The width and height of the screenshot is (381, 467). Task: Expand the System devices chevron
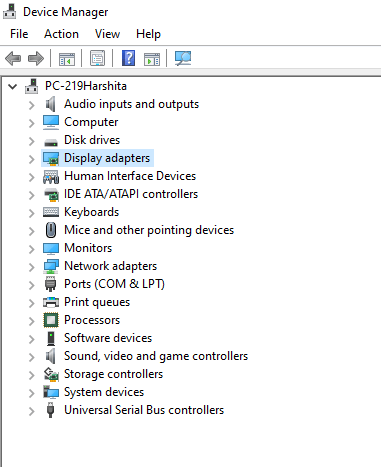pos(31,393)
